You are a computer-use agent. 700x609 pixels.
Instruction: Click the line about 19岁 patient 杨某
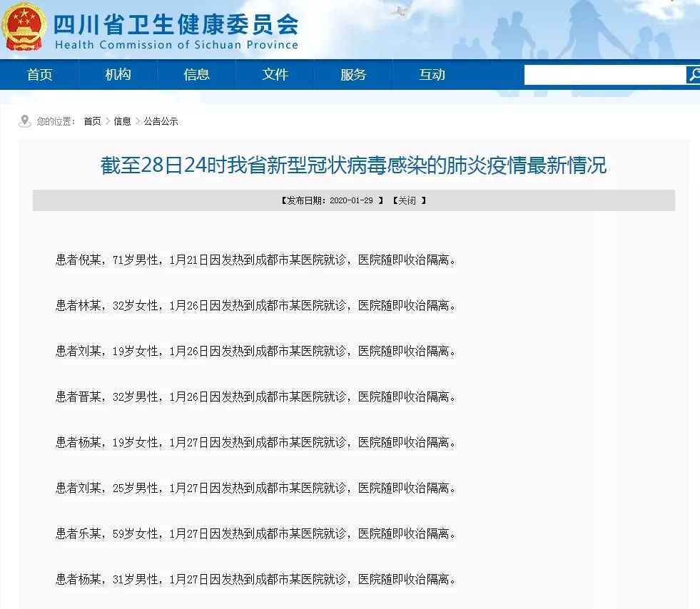255,443
